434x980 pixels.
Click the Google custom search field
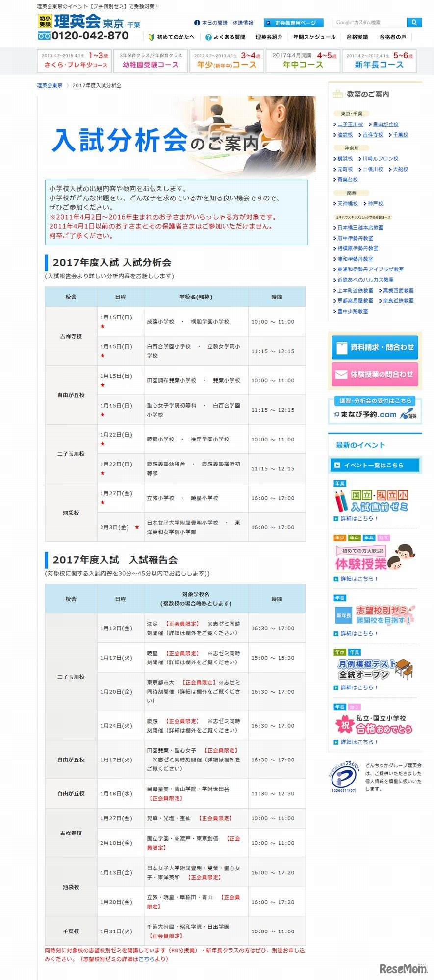click(369, 23)
